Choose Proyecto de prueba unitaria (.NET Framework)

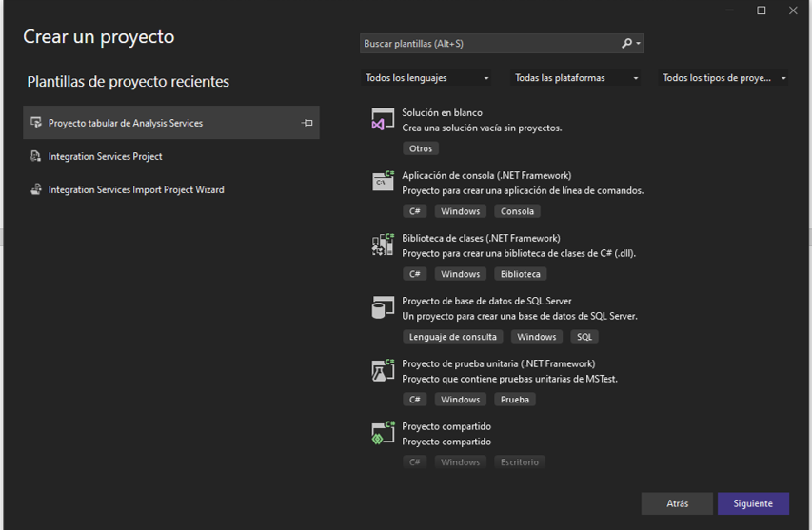[x=498, y=363]
